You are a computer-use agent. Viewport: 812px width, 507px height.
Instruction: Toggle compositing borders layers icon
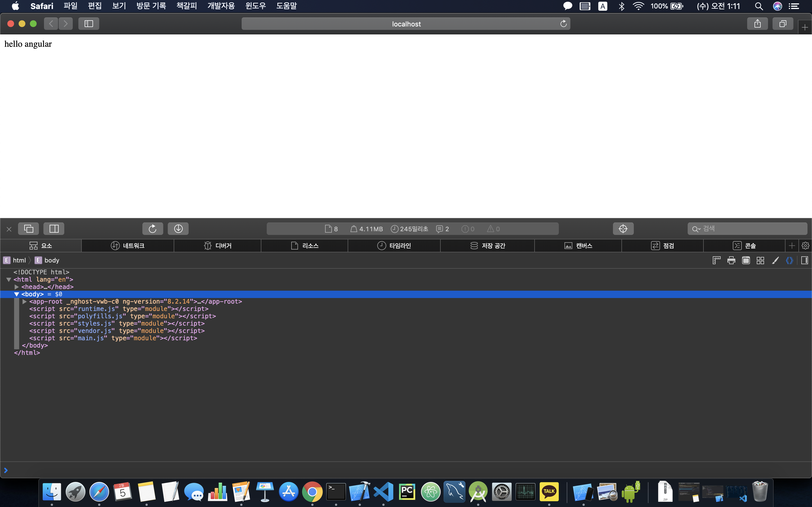(760, 261)
